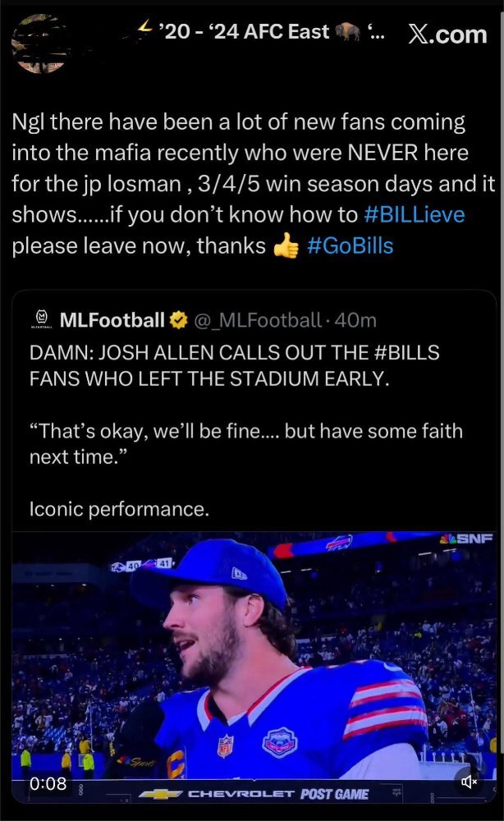Click the Chevrolet Post Game banner text
This screenshot has width=504, height=821.
pyautogui.click(x=279, y=794)
